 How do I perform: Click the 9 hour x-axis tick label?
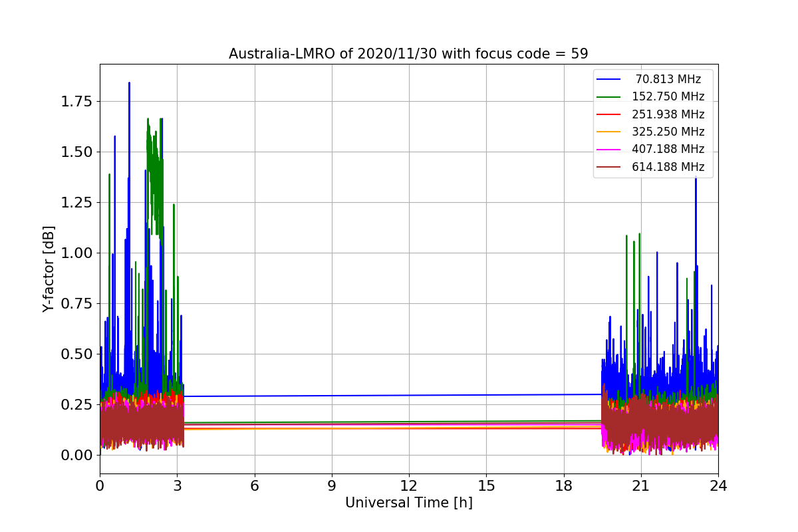(332, 485)
